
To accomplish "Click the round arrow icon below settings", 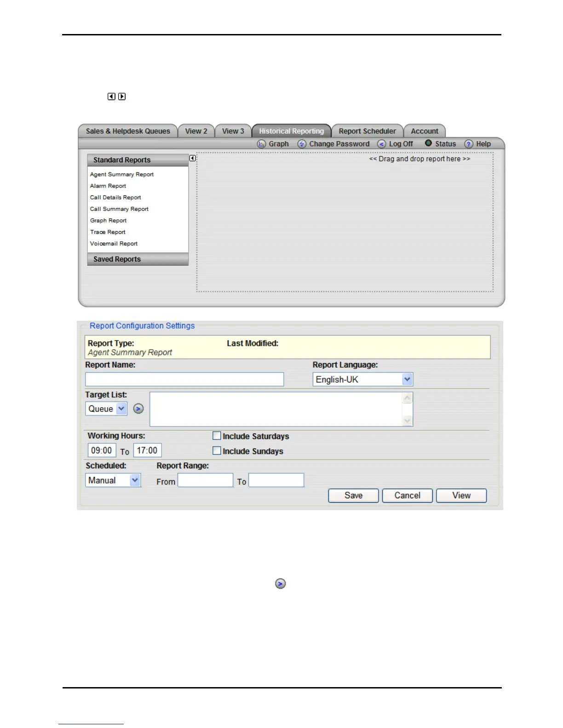I will pyautogui.click(x=280, y=584).
